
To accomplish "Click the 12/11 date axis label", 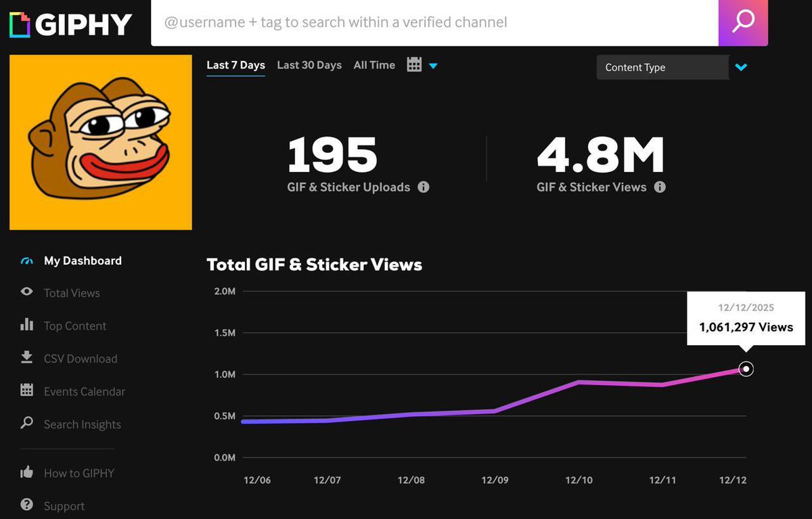I will (x=662, y=480).
